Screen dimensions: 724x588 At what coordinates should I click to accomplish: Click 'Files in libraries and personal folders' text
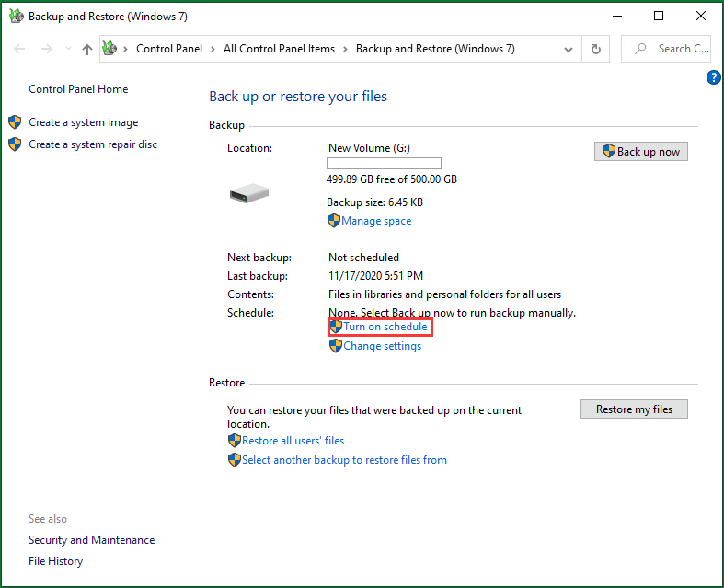tap(444, 294)
